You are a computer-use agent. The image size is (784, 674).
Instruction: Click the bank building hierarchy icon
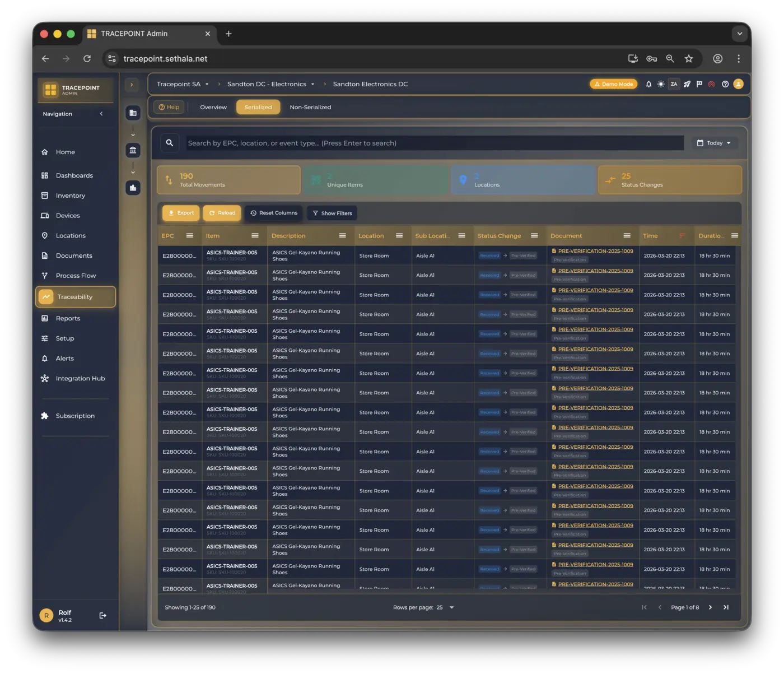133,150
